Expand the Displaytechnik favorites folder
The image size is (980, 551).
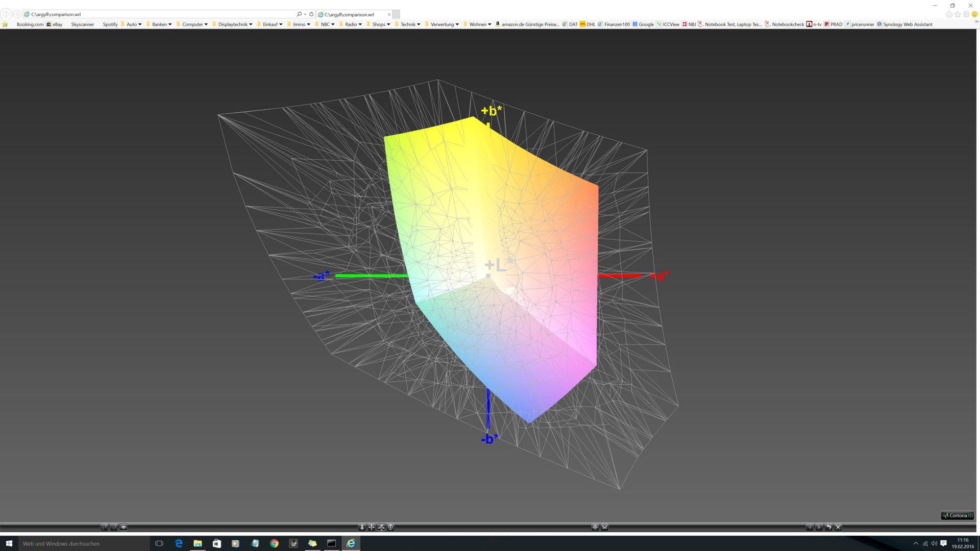(x=233, y=24)
